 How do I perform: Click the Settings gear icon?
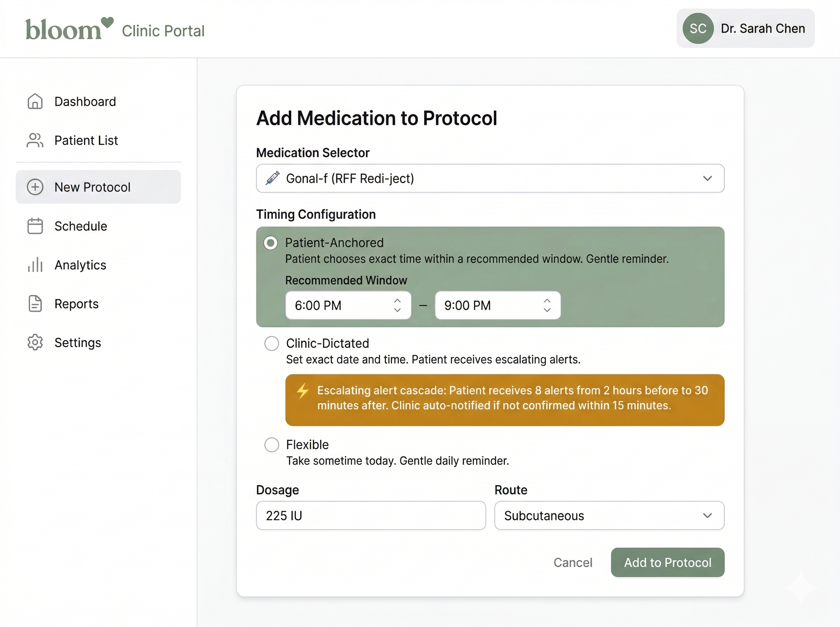[x=35, y=342]
